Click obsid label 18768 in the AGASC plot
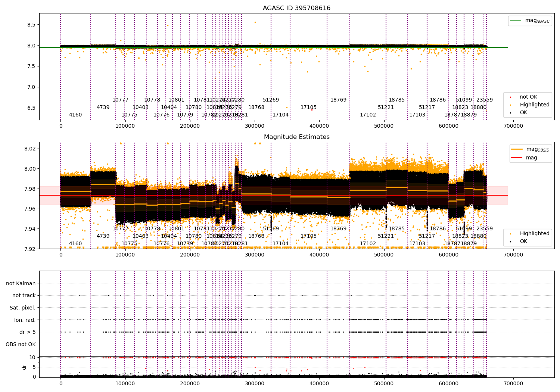 (x=256, y=108)
